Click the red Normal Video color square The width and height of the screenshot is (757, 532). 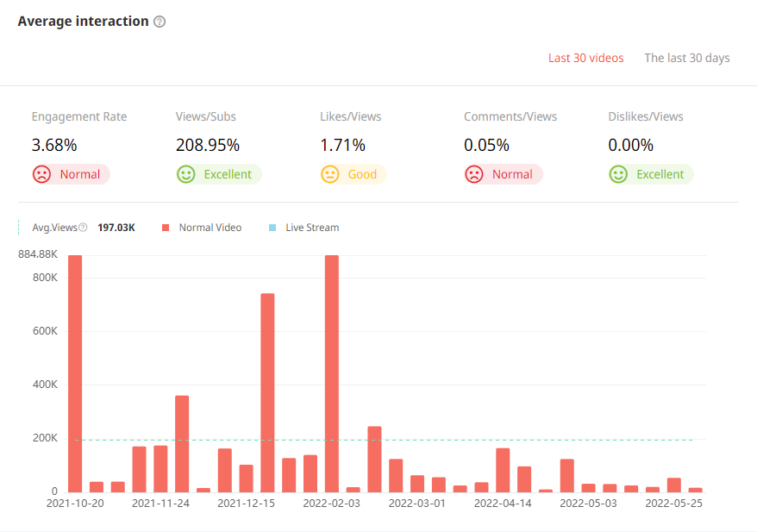coord(166,228)
